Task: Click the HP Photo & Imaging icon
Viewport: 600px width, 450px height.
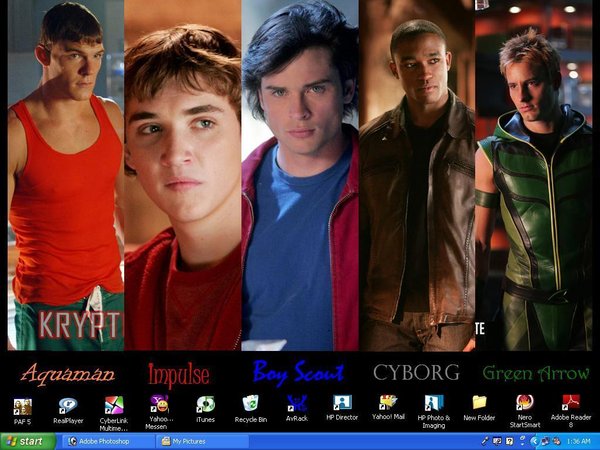Action: tap(434, 403)
